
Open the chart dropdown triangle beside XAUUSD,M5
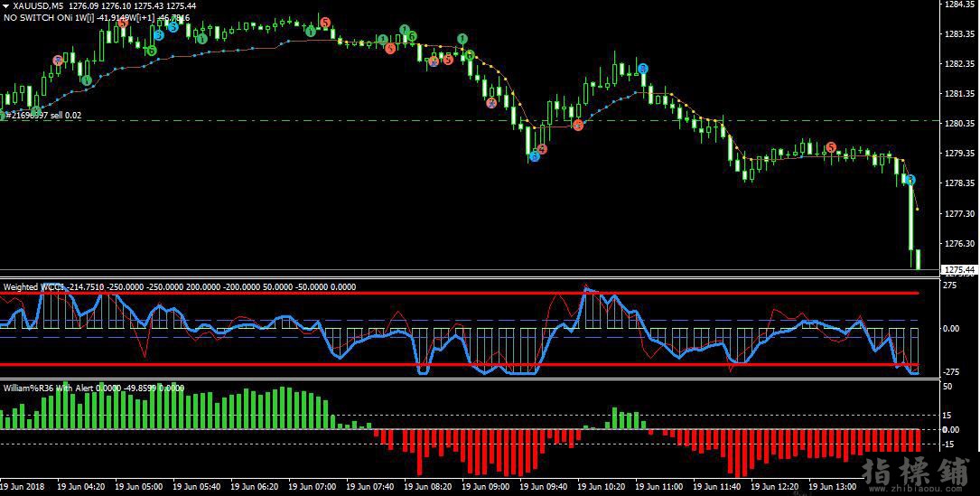(6, 6)
